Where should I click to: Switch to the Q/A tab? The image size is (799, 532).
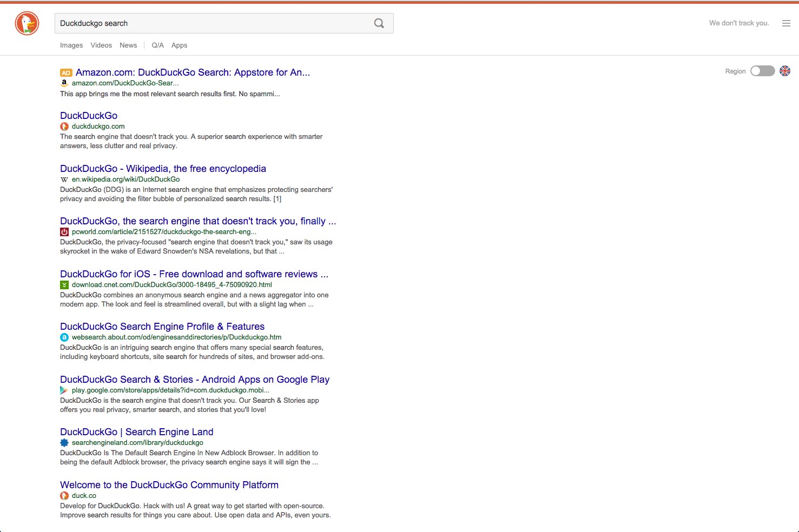(x=157, y=45)
